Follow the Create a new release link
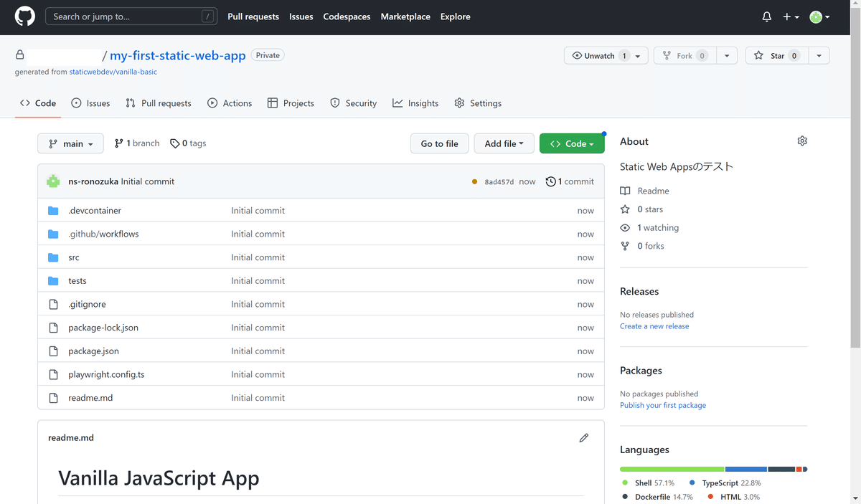 (654, 326)
